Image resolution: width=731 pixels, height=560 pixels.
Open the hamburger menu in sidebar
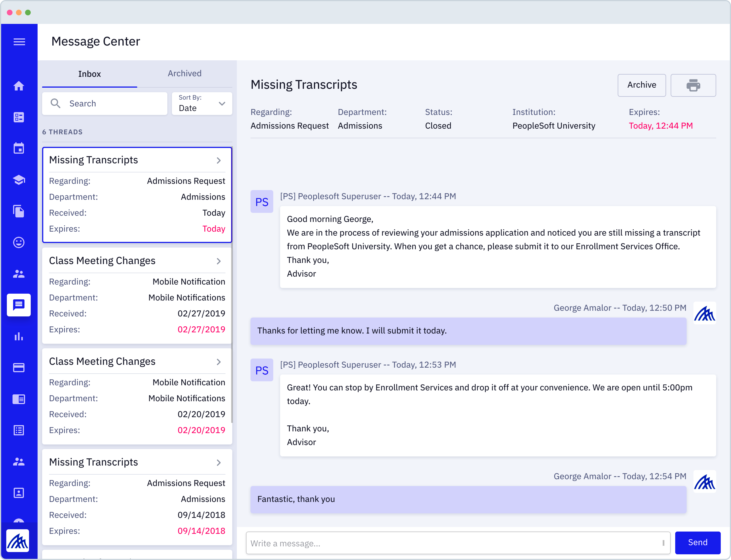tap(19, 42)
